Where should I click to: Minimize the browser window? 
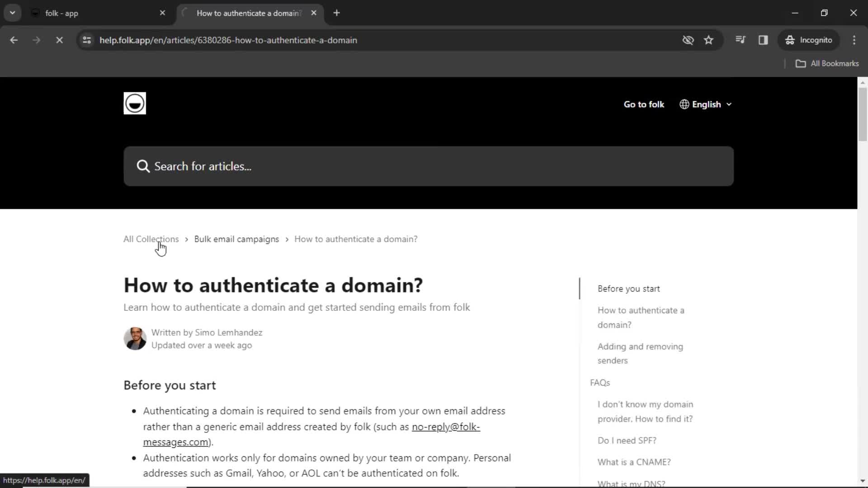tap(795, 13)
